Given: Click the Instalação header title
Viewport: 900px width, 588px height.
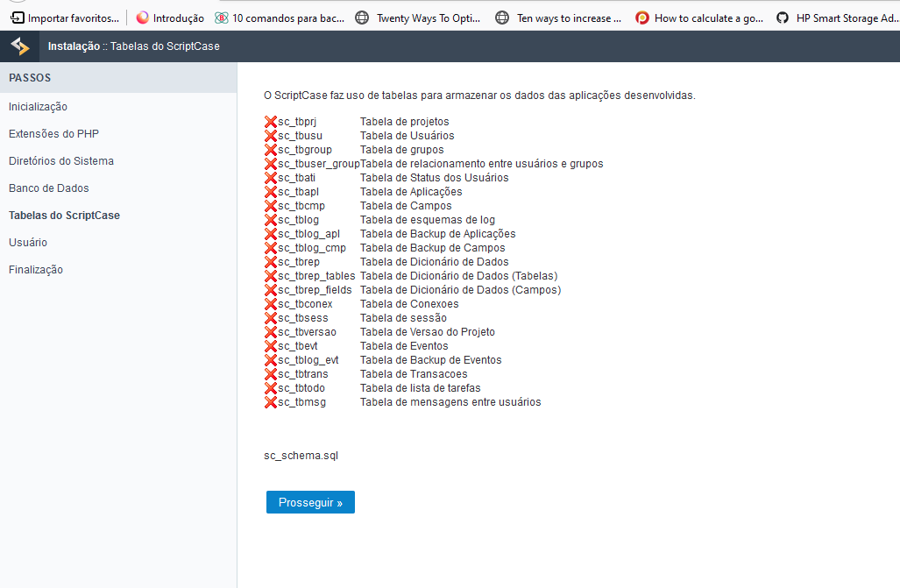Looking at the screenshot, I should click(74, 46).
